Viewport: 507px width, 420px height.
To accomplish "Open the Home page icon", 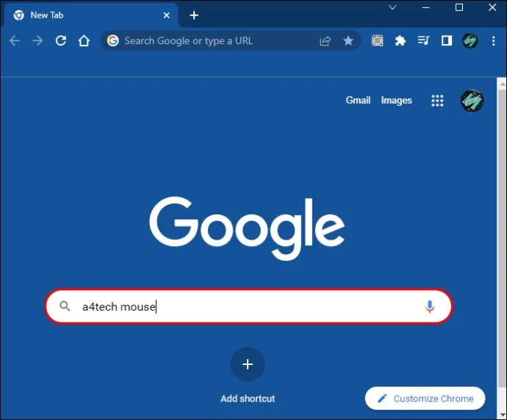I will 84,40.
